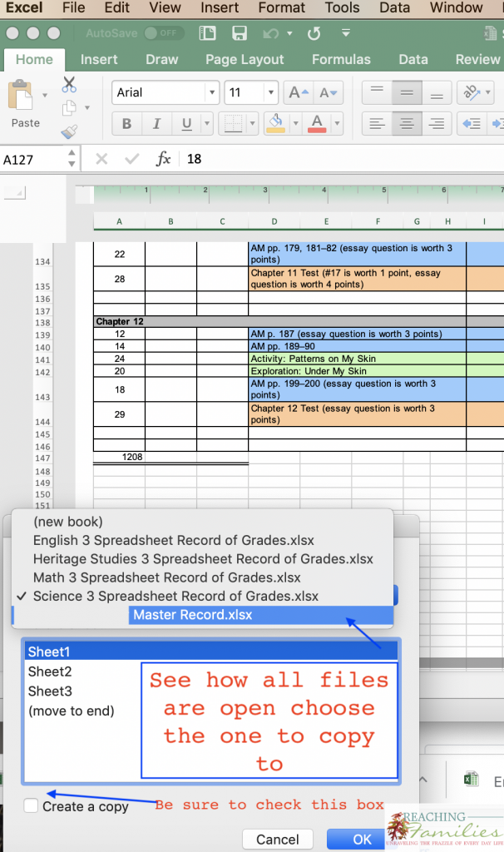Increase the font size
This screenshot has width=504, height=852.
[x=299, y=93]
